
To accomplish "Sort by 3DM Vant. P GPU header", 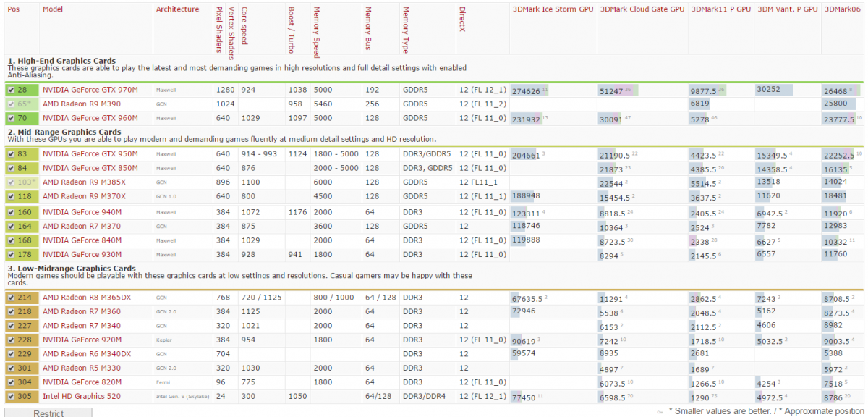I will click(788, 9).
